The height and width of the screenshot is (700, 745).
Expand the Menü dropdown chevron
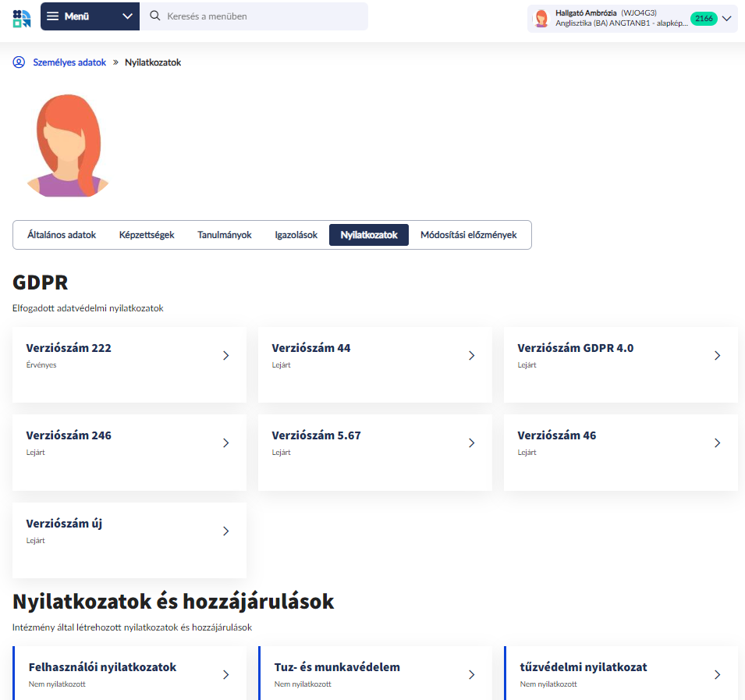click(127, 16)
